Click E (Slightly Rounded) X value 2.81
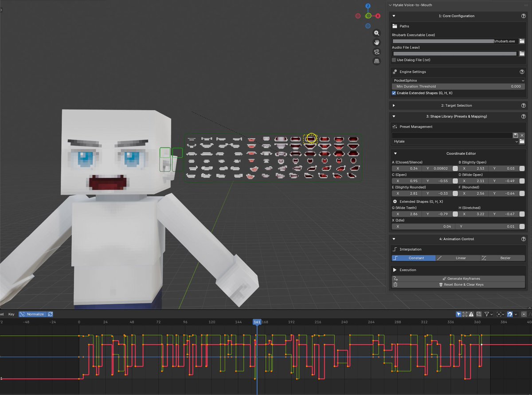This screenshot has height=395, width=532. tap(407, 193)
